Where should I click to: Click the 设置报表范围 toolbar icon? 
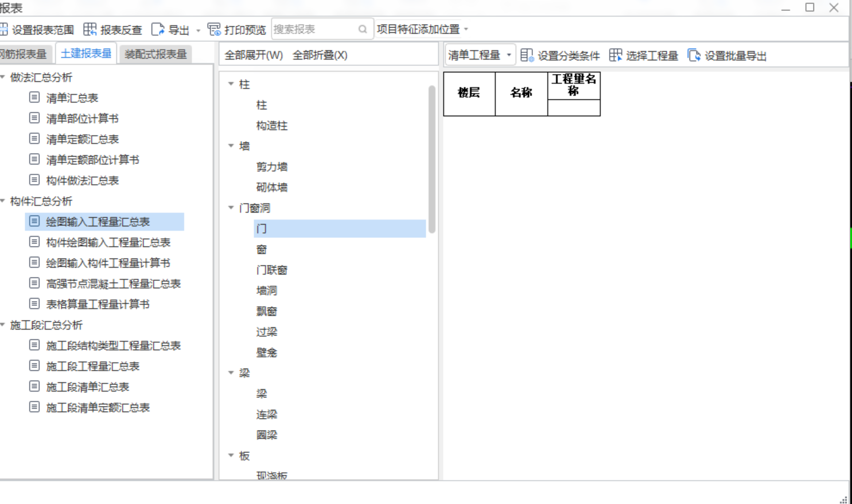pos(3,29)
